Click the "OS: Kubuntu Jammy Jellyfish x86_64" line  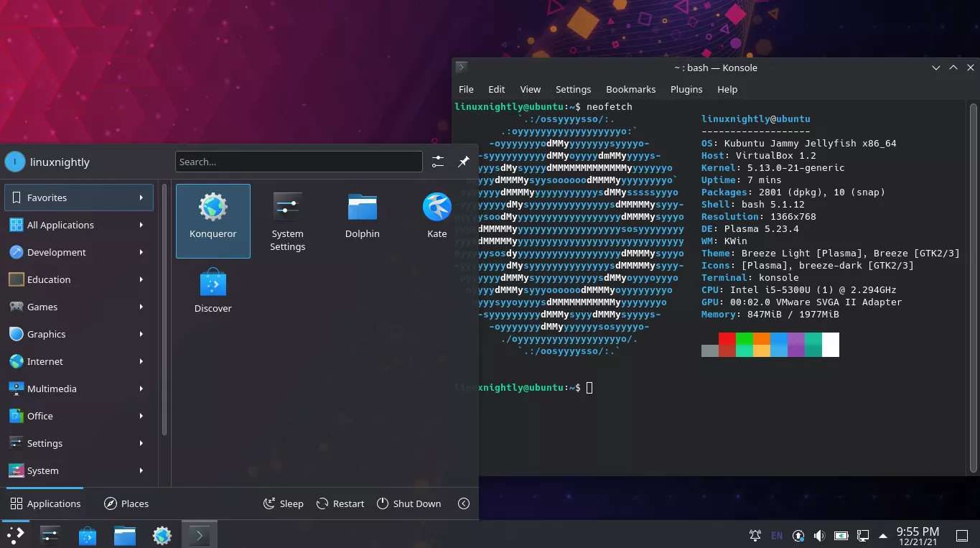[x=798, y=143]
